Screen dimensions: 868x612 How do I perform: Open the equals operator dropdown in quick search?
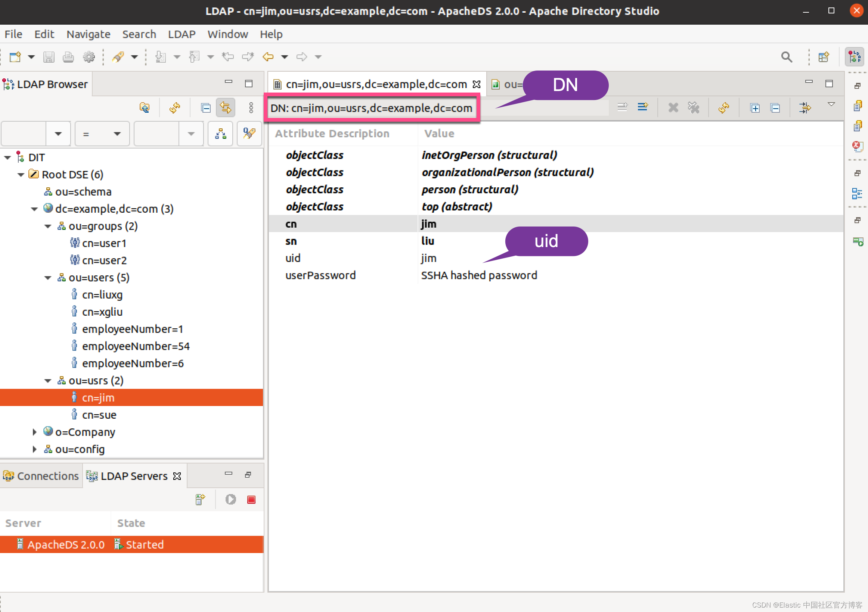tap(117, 134)
